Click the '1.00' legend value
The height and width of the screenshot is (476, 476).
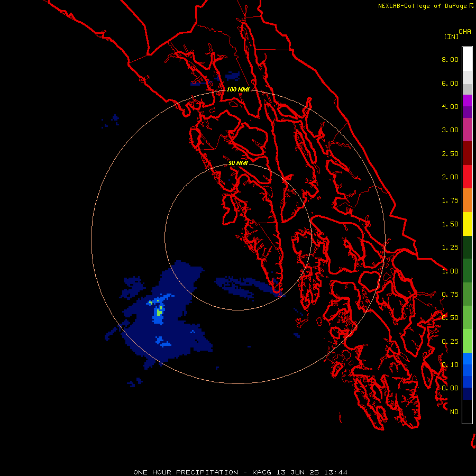[x=450, y=271]
